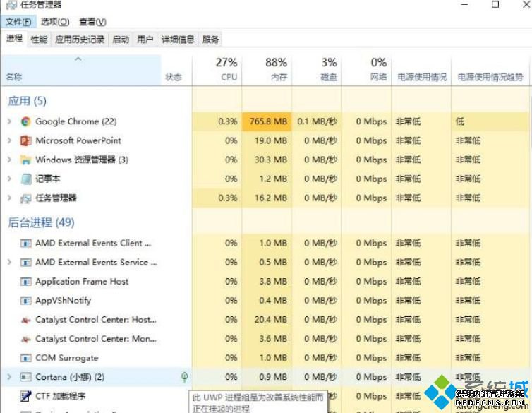Click the Catalyst Control Center: Host icon
This screenshot has height=413, width=532.
(x=26, y=320)
